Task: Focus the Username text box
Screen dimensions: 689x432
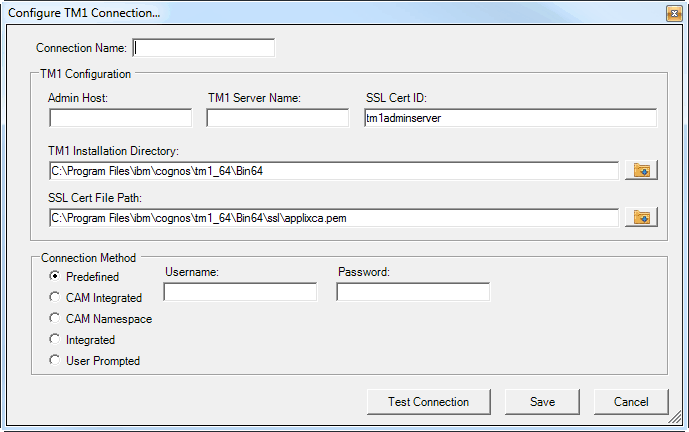Action: point(240,292)
